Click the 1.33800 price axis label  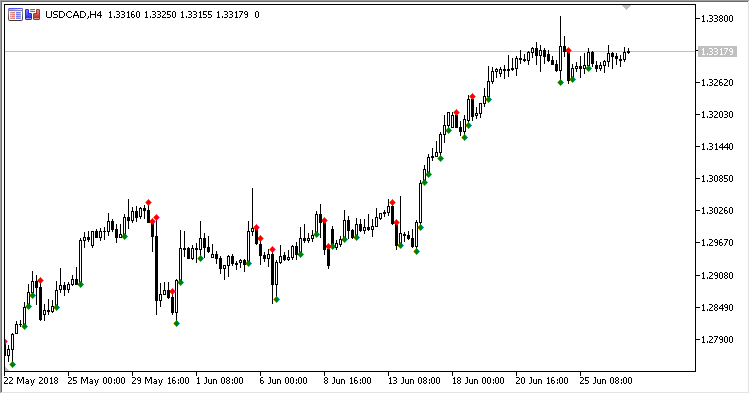coord(717,19)
